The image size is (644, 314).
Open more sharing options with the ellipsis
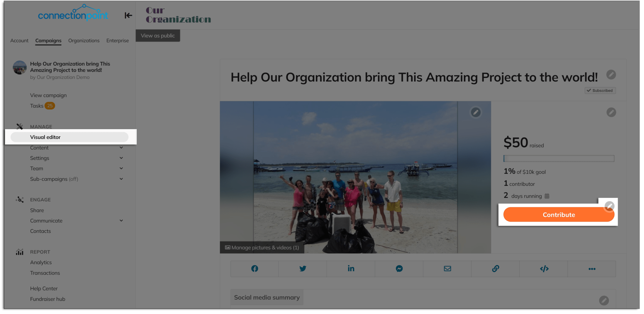pos(592,269)
